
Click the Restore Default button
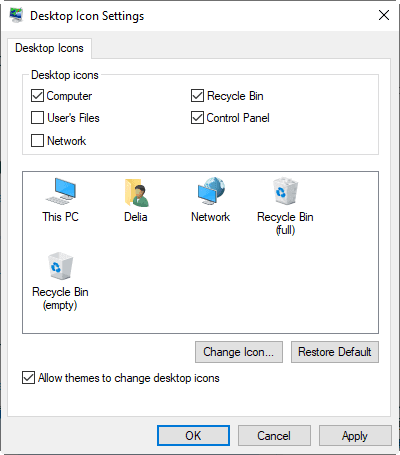coord(335,352)
